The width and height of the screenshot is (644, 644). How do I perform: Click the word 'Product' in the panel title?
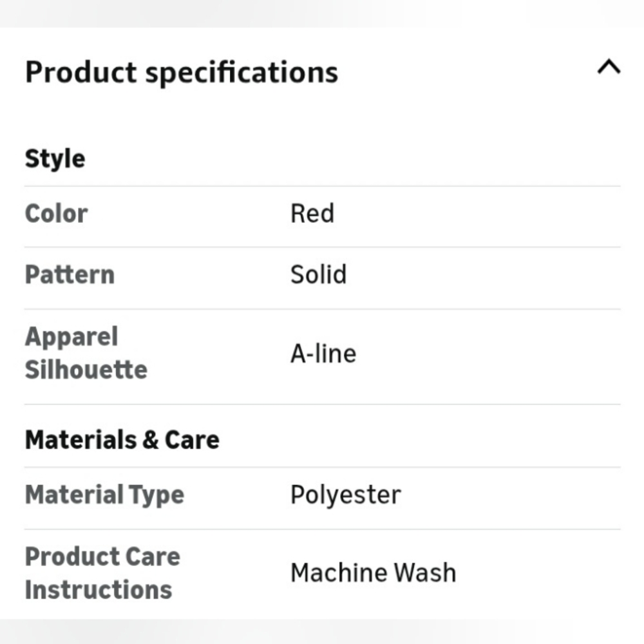click(x=80, y=71)
